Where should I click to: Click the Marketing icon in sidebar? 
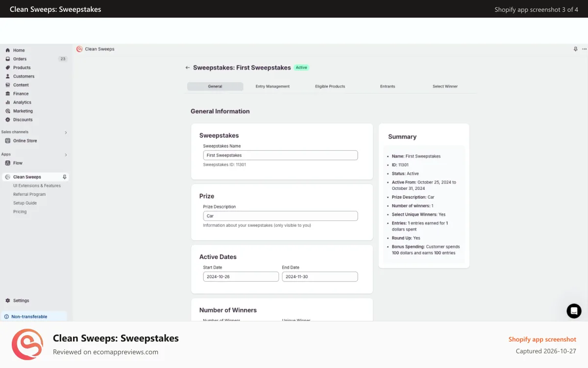8,111
